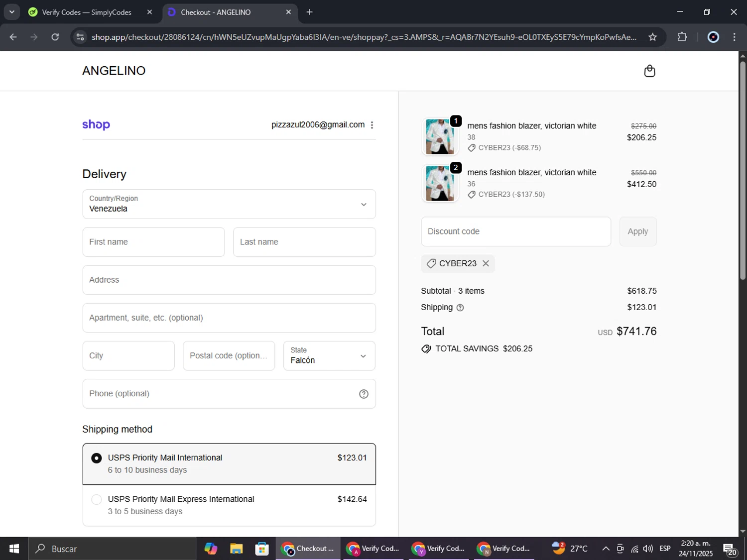This screenshot has height=560, width=747.
Task: Open the shopping bag cart icon
Action: [x=649, y=71]
